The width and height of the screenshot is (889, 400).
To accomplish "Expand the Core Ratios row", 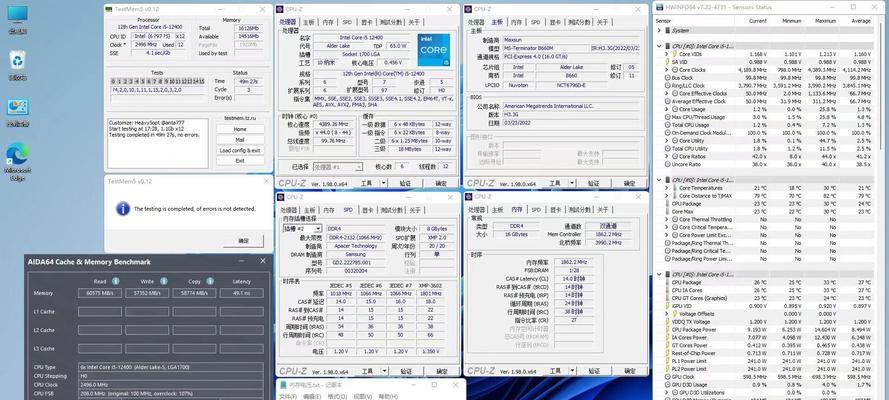I will (667, 156).
